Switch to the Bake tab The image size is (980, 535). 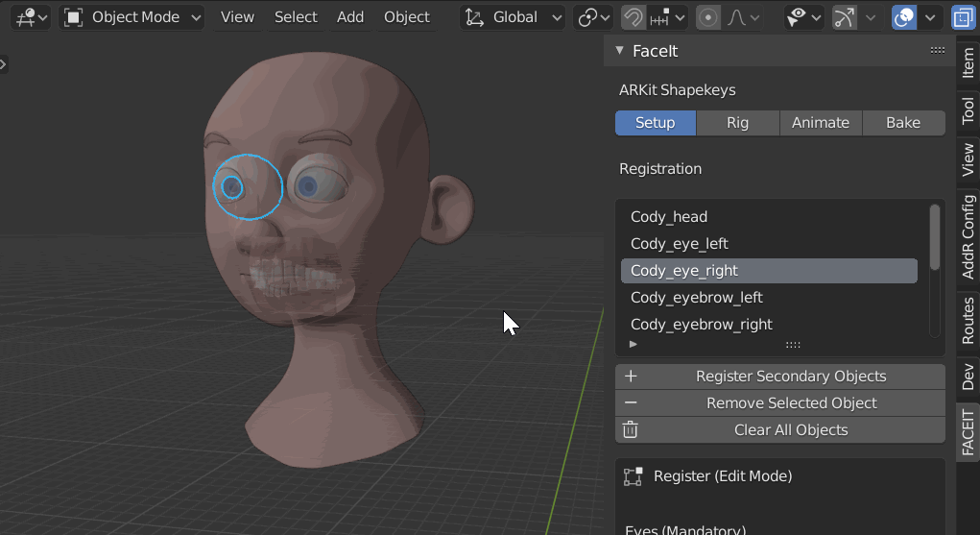903,123
